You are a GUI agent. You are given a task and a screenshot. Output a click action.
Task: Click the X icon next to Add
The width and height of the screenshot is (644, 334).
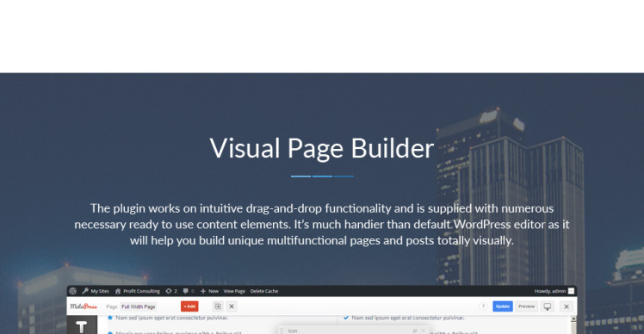click(232, 306)
